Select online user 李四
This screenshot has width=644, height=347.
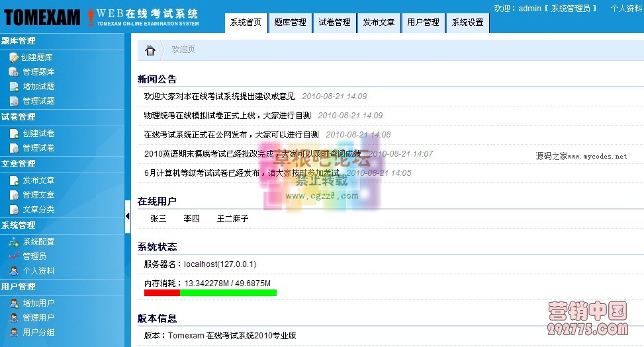point(191,219)
